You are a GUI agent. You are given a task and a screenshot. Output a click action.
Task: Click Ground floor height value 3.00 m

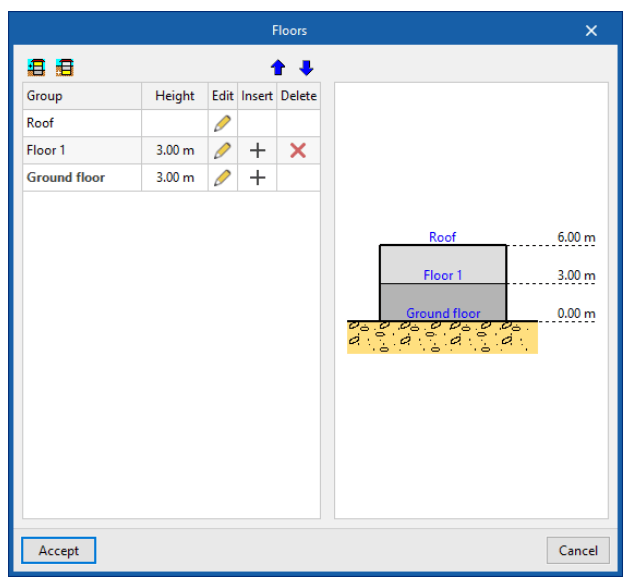tap(175, 177)
